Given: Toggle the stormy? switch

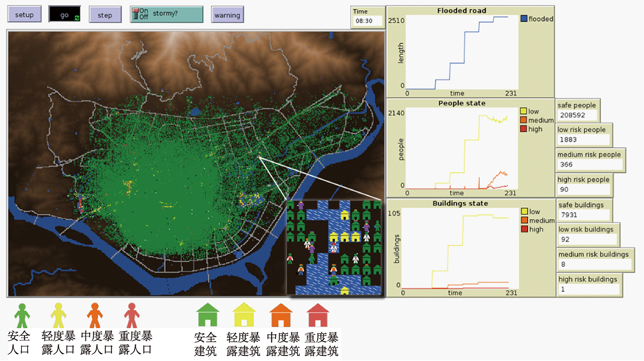Looking at the screenshot, I should 167,14.
